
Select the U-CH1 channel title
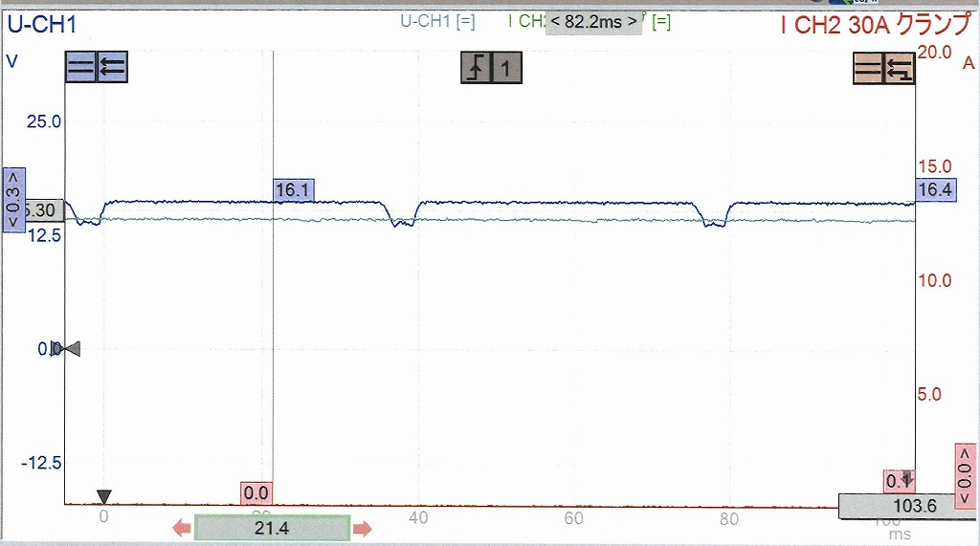[x=42, y=22]
